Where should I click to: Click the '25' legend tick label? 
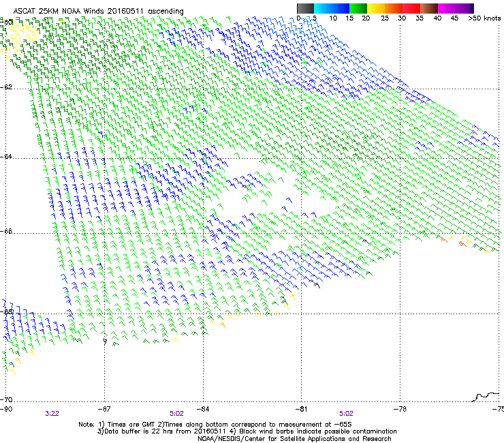(385, 18)
